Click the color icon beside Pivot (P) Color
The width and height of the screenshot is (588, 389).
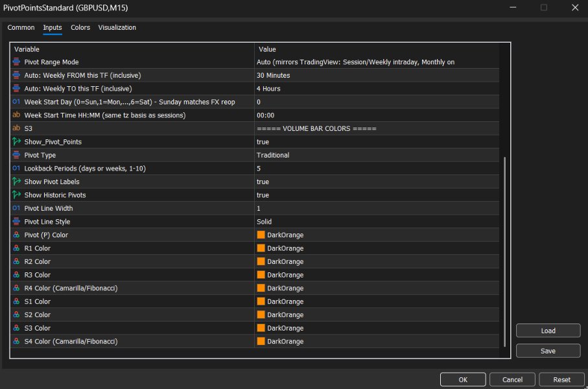pos(16,235)
